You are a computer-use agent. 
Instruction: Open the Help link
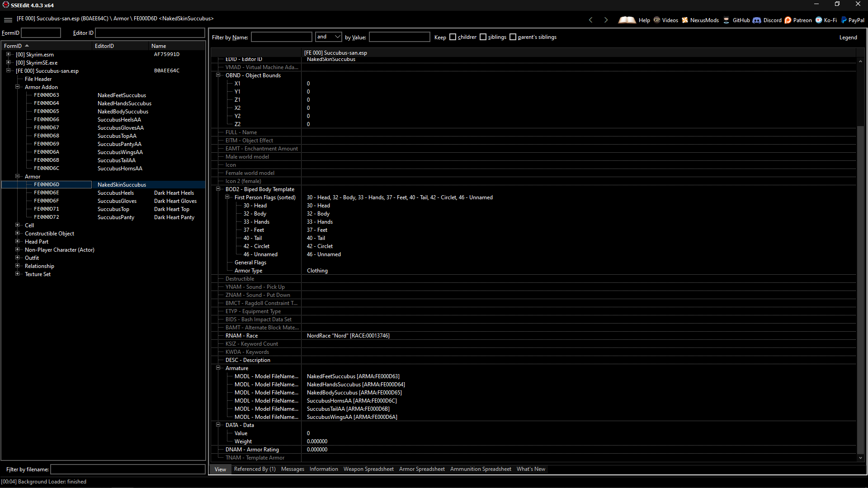coord(644,20)
